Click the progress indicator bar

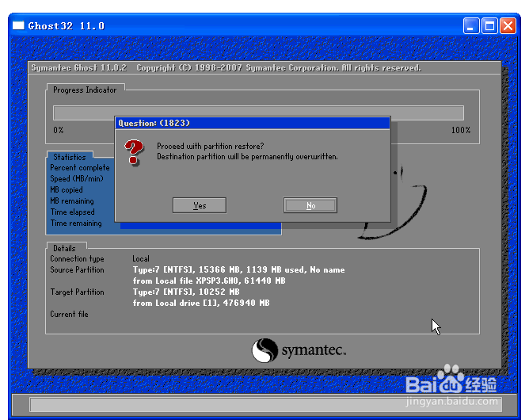(x=258, y=113)
